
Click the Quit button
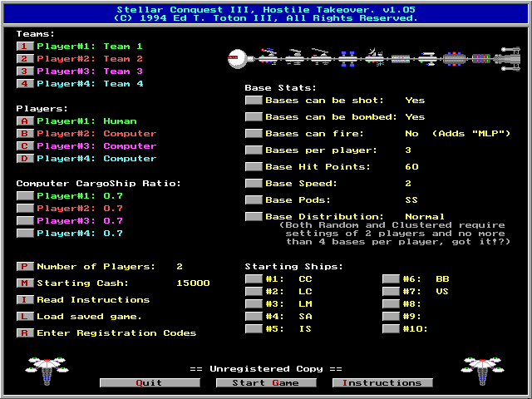(x=149, y=383)
